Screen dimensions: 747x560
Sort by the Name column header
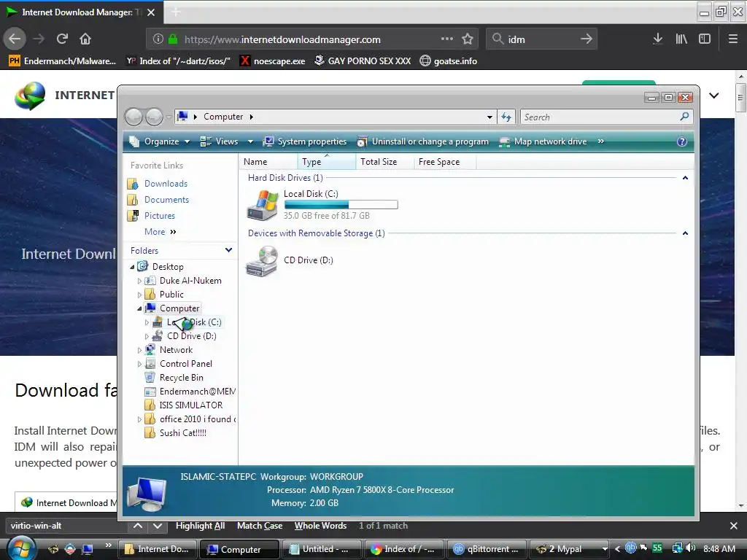[x=269, y=162]
